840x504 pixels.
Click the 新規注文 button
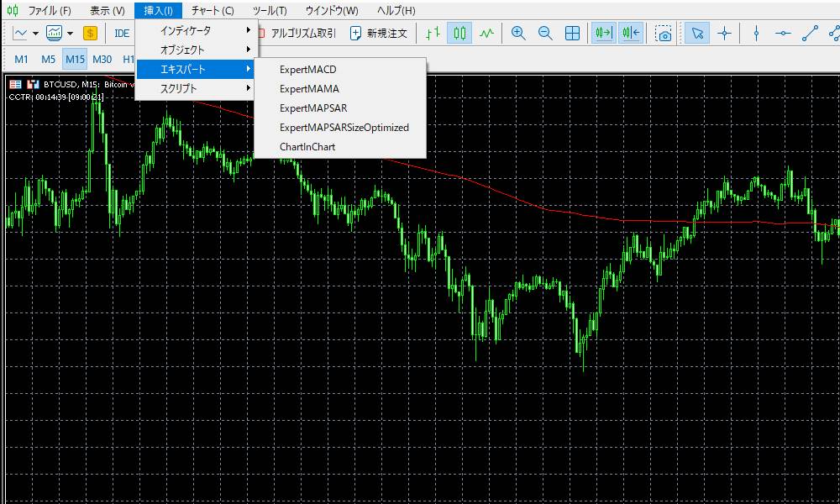pyautogui.click(x=386, y=34)
